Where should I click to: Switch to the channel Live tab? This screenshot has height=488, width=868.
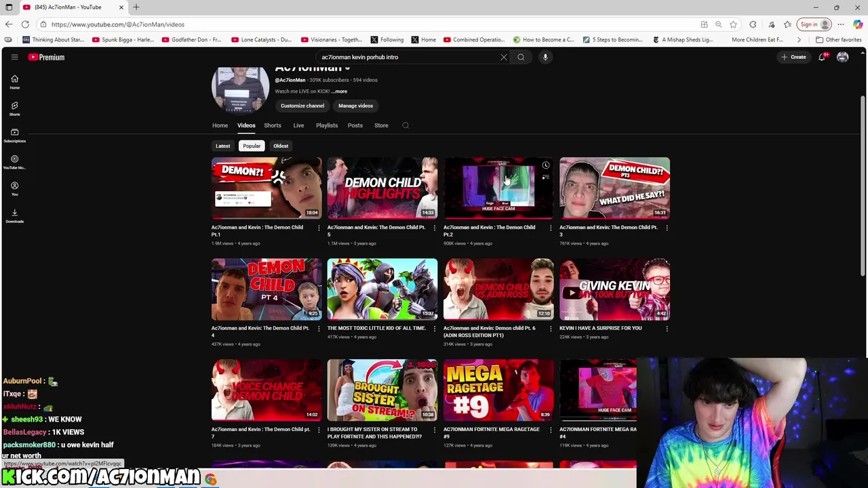click(x=298, y=125)
